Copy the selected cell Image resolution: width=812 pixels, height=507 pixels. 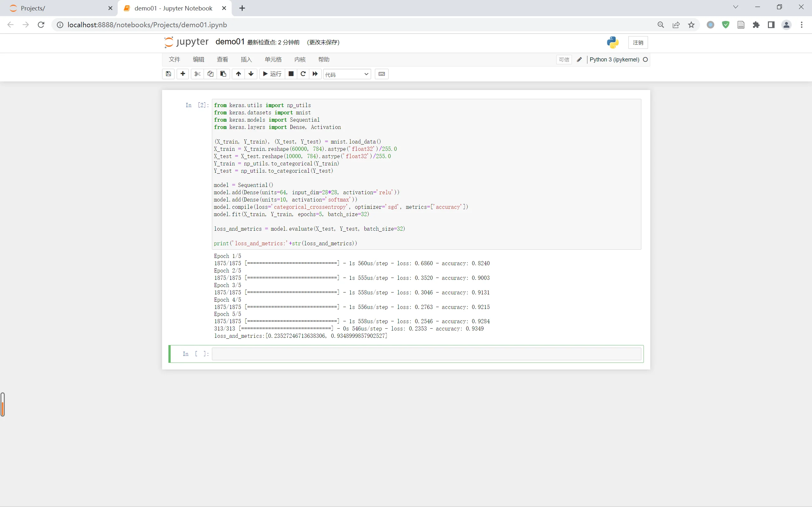pos(210,74)
